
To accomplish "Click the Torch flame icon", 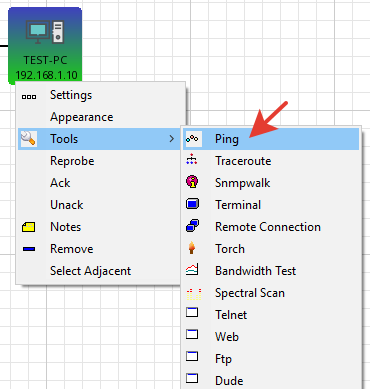I will click(192, 248).
